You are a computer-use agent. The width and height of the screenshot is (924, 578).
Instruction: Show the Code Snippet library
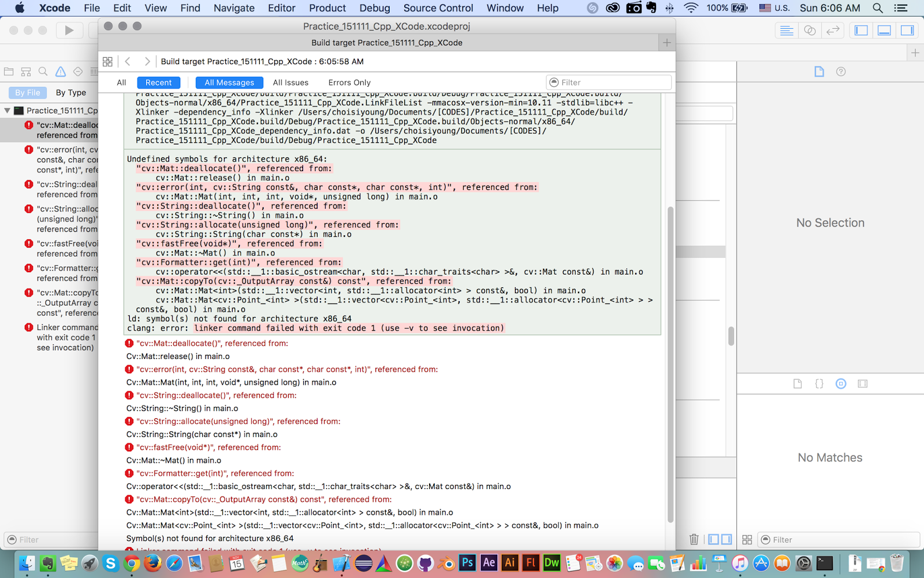(x=819, y=384)
